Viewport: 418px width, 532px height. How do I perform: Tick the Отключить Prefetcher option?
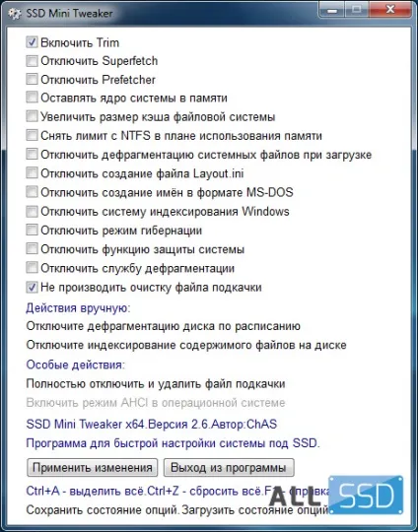point(32,80)
